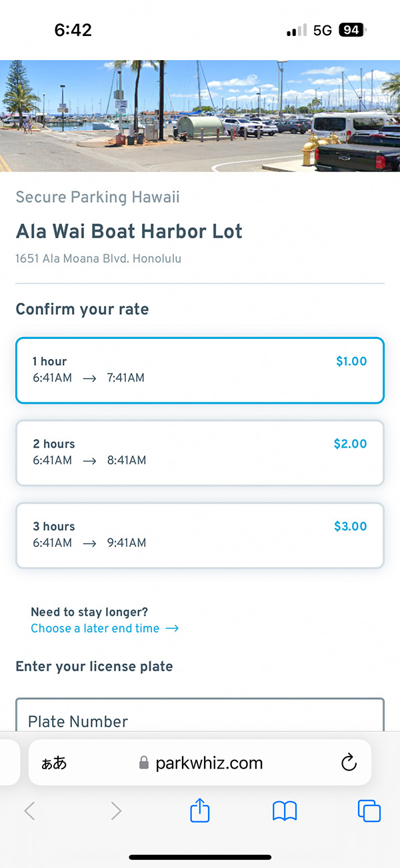Tap the battery indicator in status bar
This screenshot has height=868, width=400.
point(352,30)
